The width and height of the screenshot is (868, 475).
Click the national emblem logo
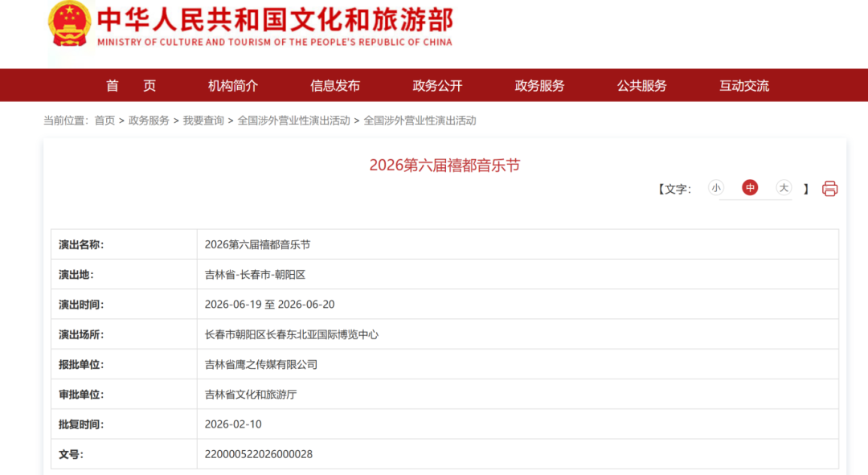(x=70, y=23)
